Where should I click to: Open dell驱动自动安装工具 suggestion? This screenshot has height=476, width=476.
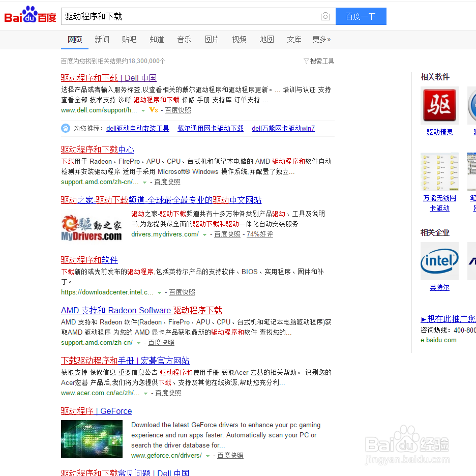(138, 129)
